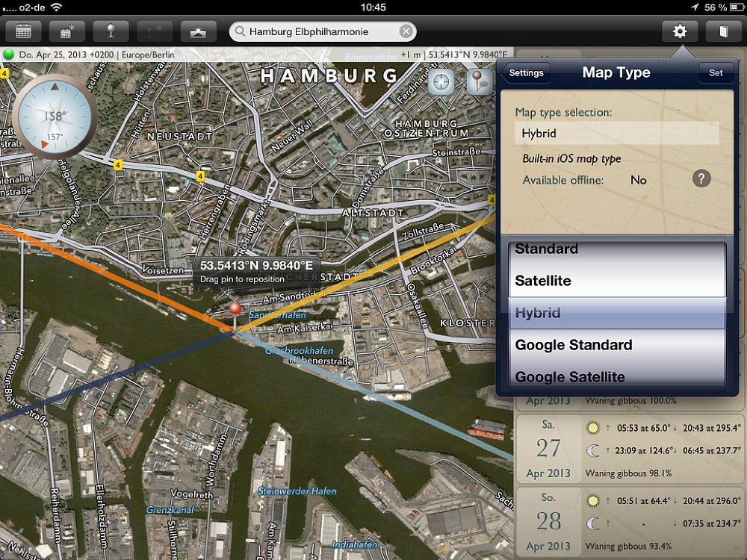The image size is (747, 560).
Task: Tap the single pin toolbar icon
Action: 111,31
